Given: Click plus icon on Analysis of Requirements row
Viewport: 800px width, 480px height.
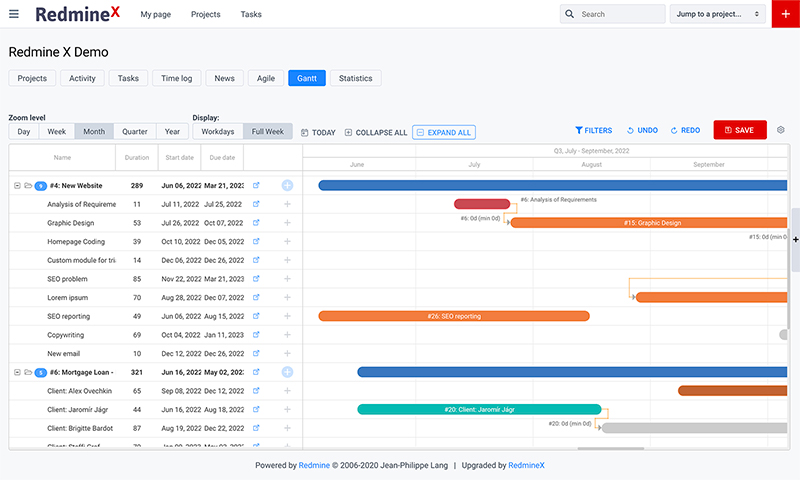Looking at the screenshot, I should [287, 204].
